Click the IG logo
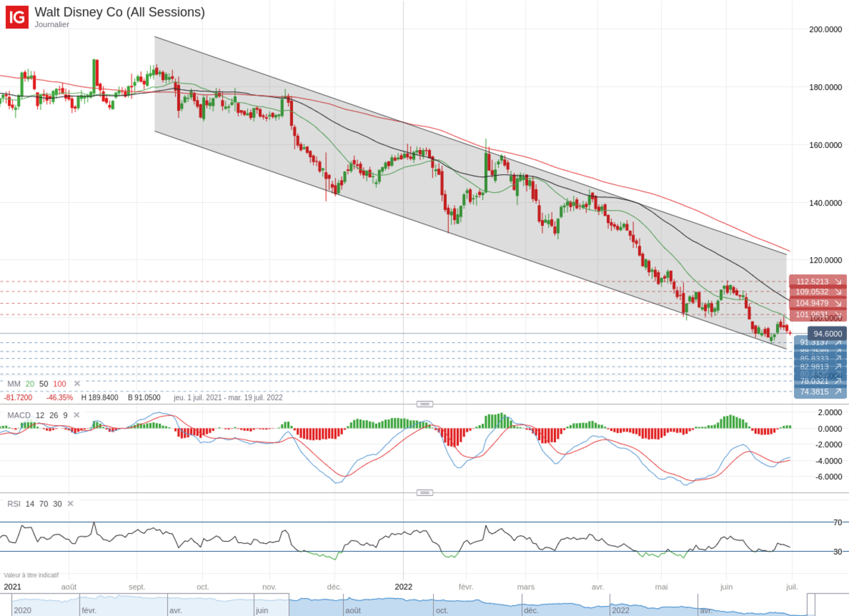 point(17,17)
